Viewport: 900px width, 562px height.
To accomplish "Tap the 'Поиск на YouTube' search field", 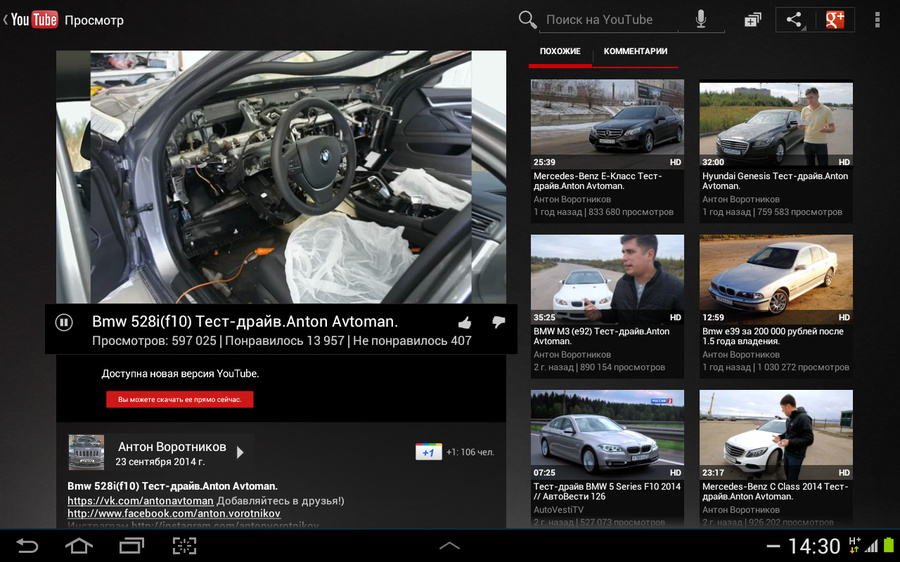I will pyautogui.click(x=609, y=20).
